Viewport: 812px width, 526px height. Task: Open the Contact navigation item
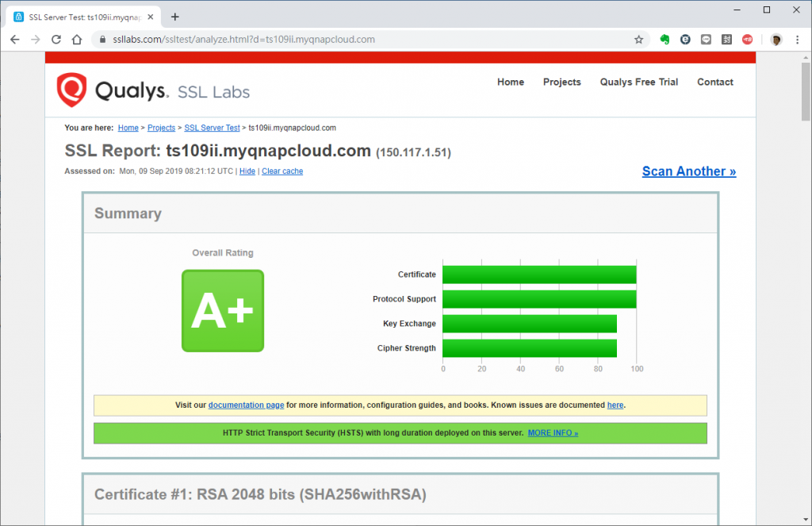pos(714,82)
